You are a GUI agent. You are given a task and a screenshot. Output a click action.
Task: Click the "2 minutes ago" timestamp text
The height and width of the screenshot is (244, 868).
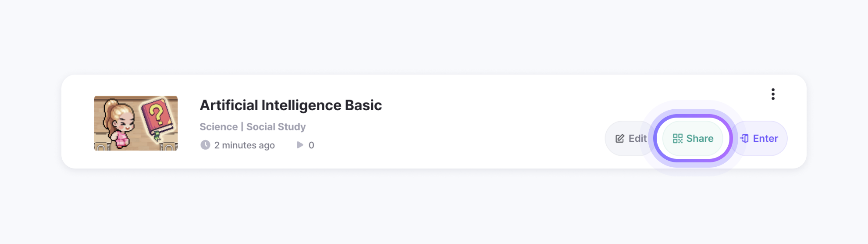pyautogui.click(x=244, y=145)
